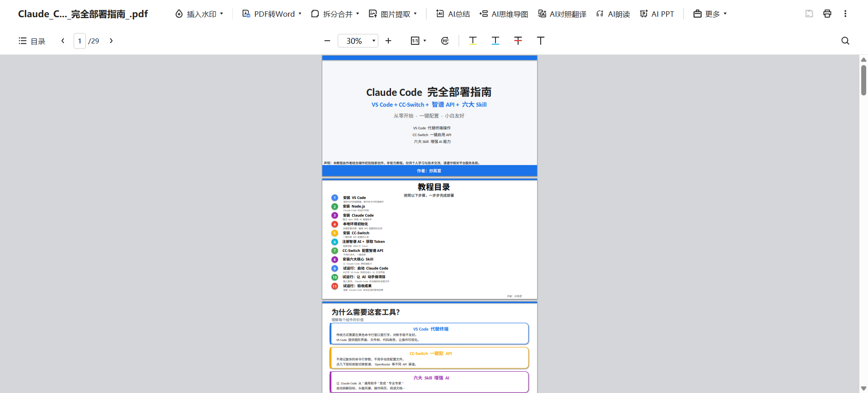Click contents item 2 安装 Node.js
This screenshot has width=868, height=393.
coord(354,206)
